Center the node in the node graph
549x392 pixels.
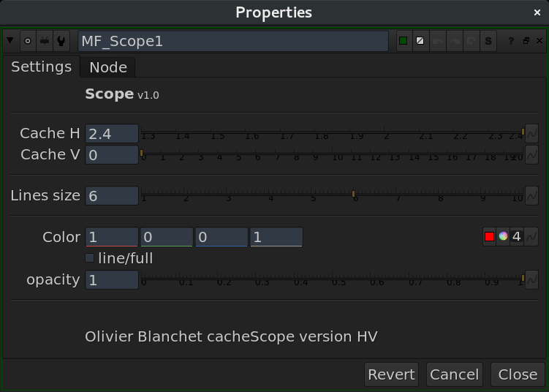(28, 41)
